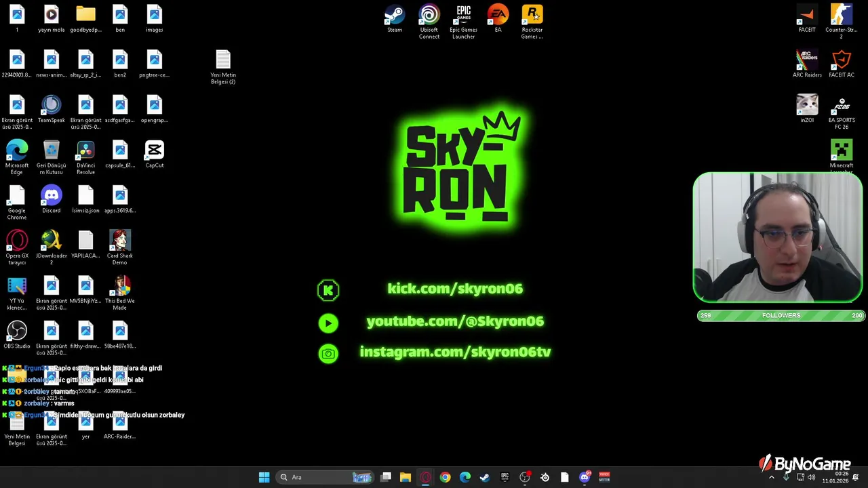This screenshot has height=488, width=868.
Task: Select the altay_rp_2_i... file
Action: (x=85, y=64)
